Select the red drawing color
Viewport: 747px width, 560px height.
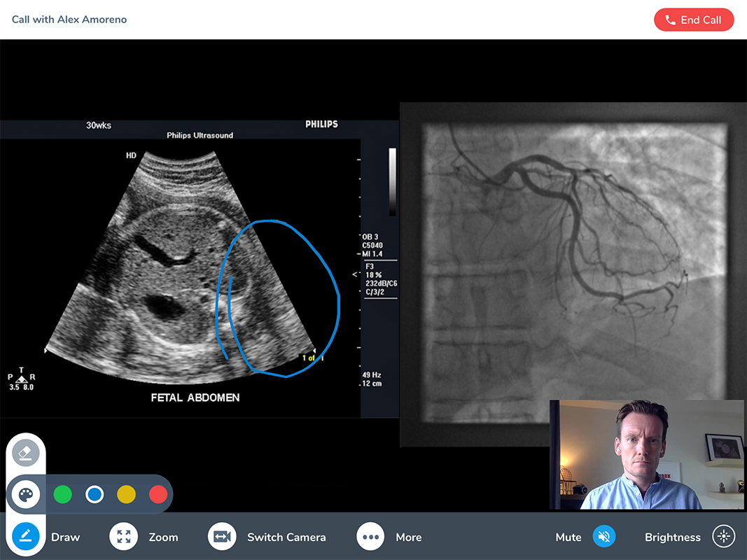tap(158, 495)
